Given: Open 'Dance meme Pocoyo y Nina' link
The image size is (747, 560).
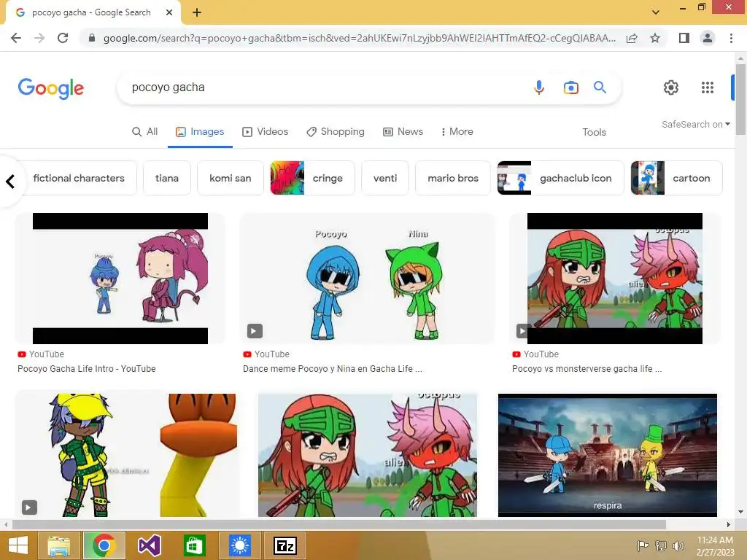Looking at the screenshot, I should click(333, 368).
